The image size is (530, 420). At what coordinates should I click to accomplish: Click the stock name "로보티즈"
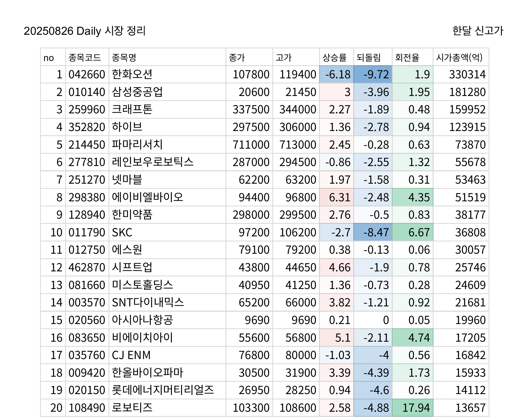point(132,408)
